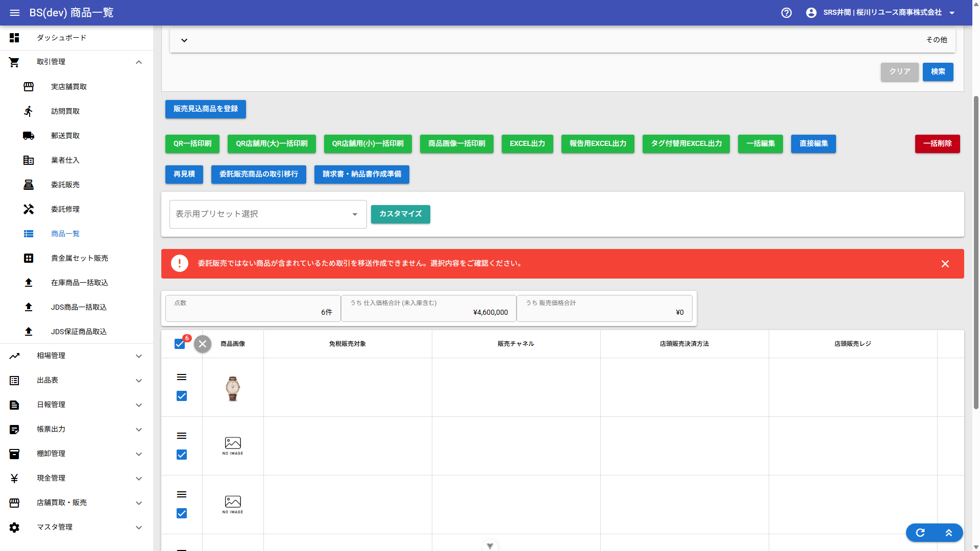This screenshot has height=551, width=980.
Task: Click the red 一括削除 button
Action: click(x=938, y=144)
